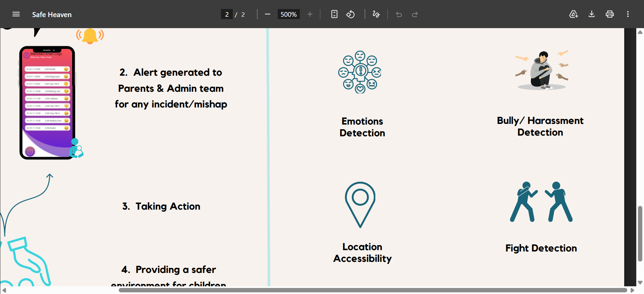Click the current page number field
The image size is (644, 294).
tap(227, 14)
